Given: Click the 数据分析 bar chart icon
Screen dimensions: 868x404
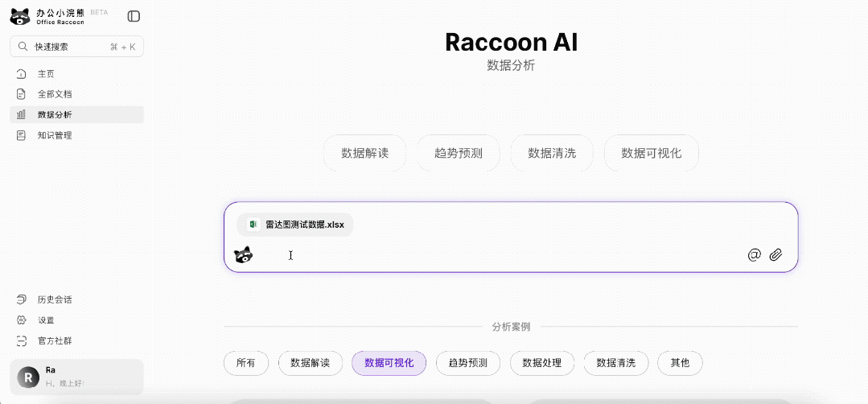Looking at the screenshot, I should [21, 114].
